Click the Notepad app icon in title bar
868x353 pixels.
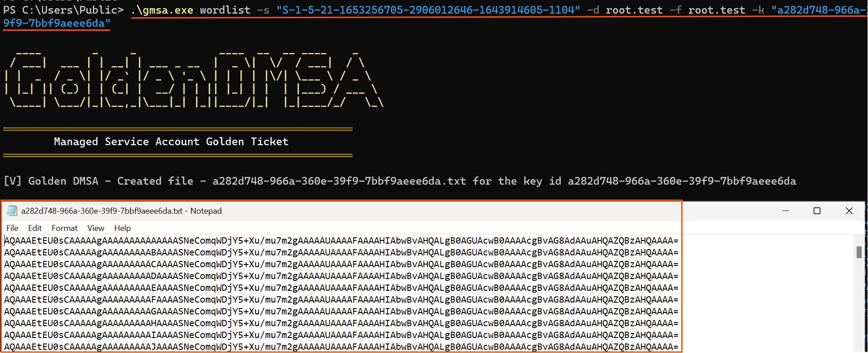coord(12,211)
